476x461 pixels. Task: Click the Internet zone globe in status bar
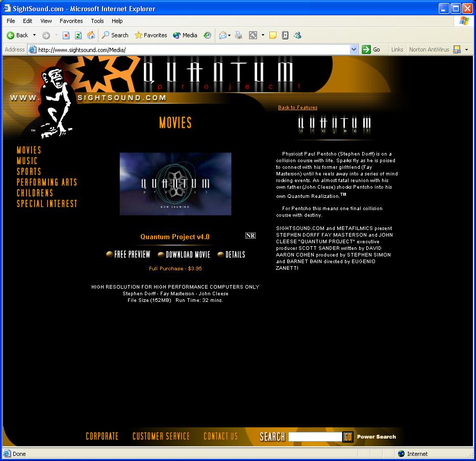coord(402,454)
